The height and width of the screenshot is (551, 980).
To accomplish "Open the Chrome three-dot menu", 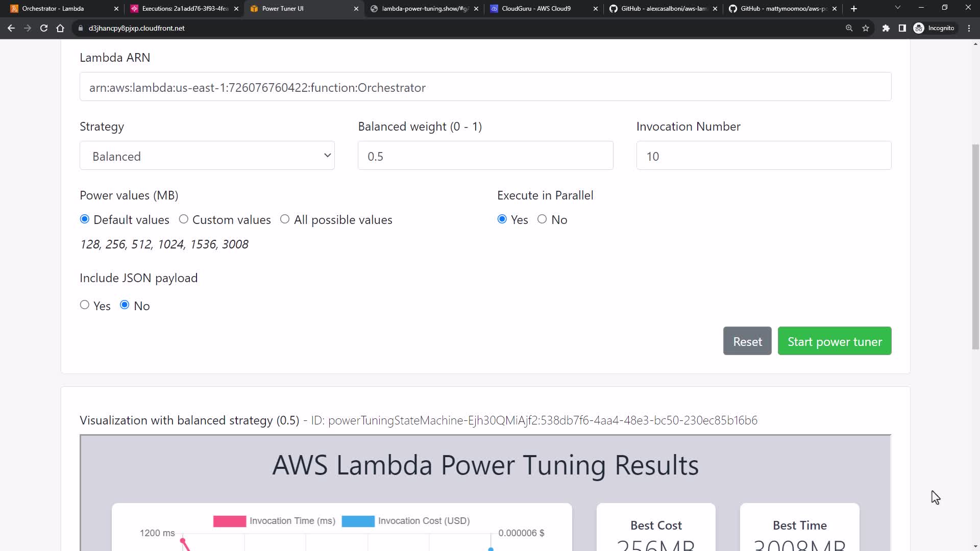I will pyautogui.click(x=969, y=28).
